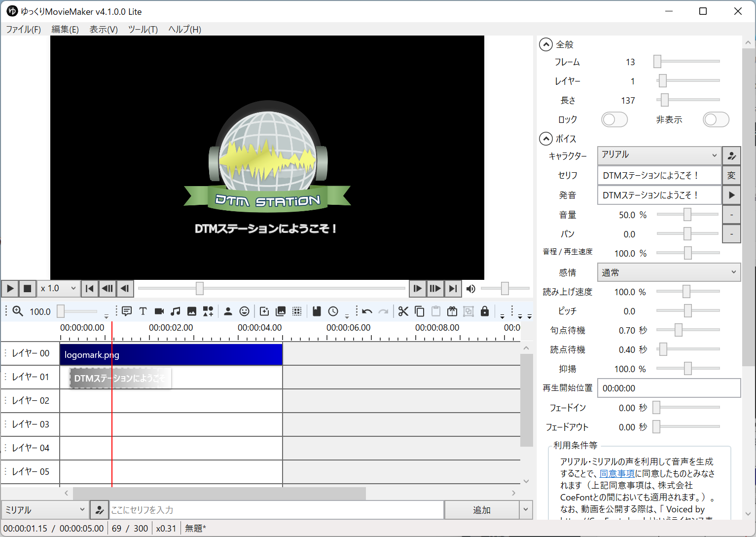The width and height of the screenshot is (756, 537).
Task: Open overflow arrow after clock icon
Action: click(x=347, y=316)
